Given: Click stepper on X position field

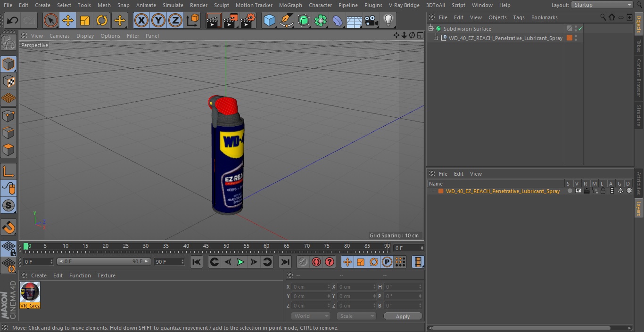Looking at the screenshot, I should (x=329, y=287).
